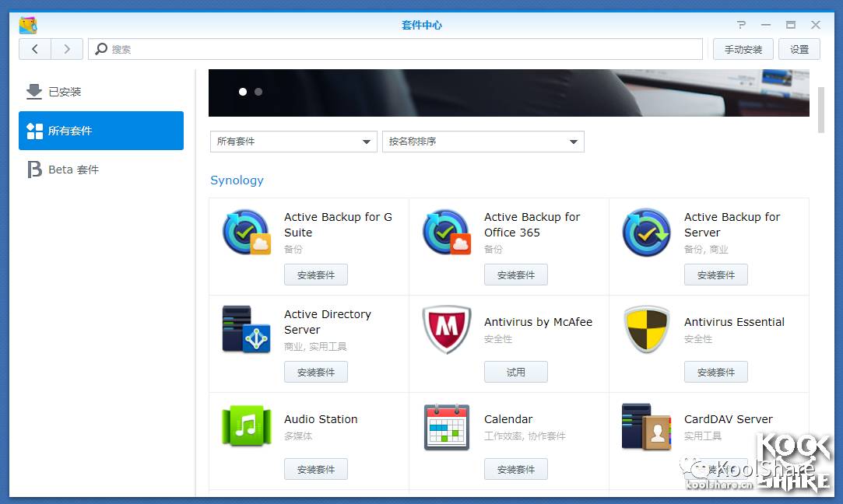Go forward with the right arrow
The image size is (843, 504).
[67, 49]
